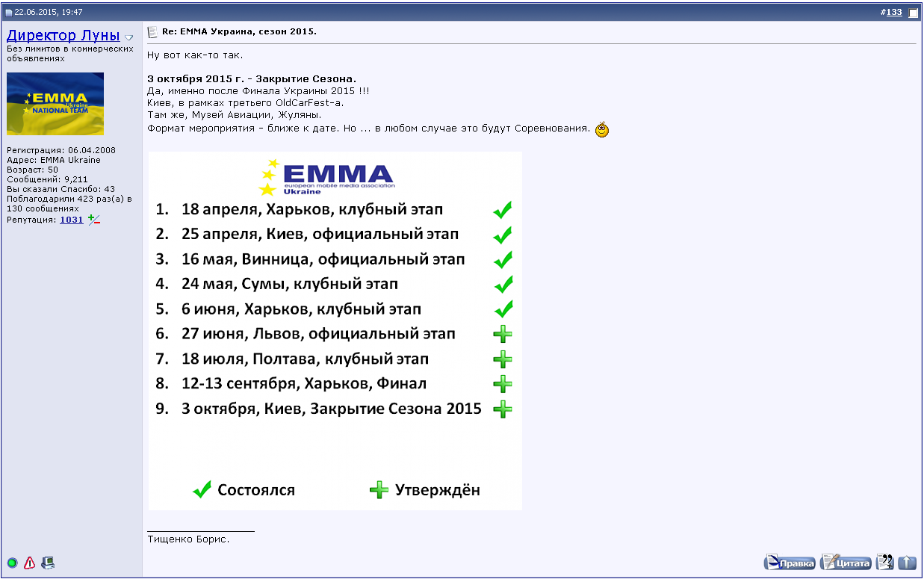Open the Директор Луны user profile link
This screenshot has width=924, height=579.
point(63,36)
